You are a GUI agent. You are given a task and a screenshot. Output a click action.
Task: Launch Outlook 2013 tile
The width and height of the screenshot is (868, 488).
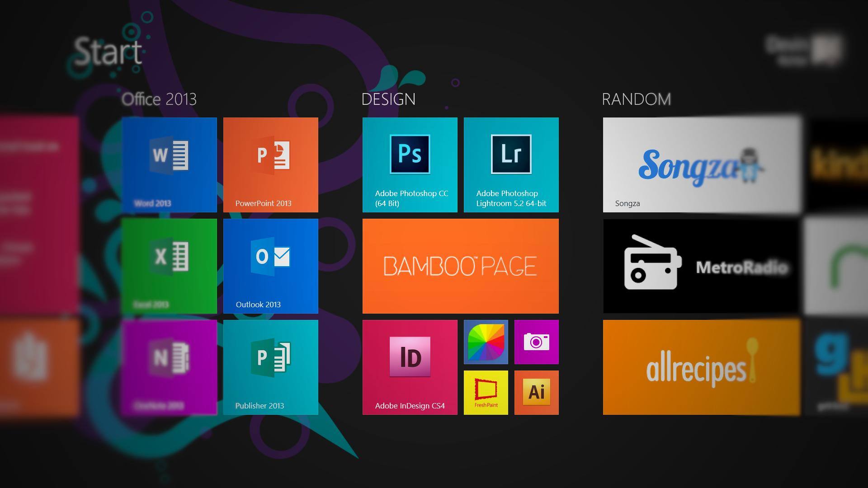(x=270, y=266)
